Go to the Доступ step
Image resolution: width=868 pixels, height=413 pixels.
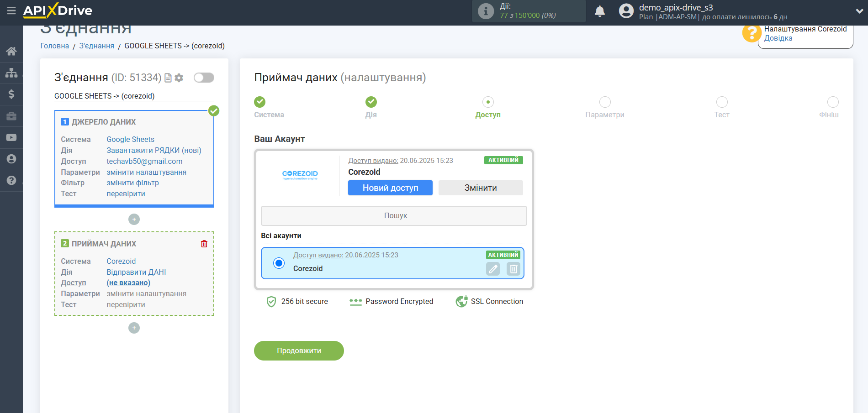[x=488, y=102]
